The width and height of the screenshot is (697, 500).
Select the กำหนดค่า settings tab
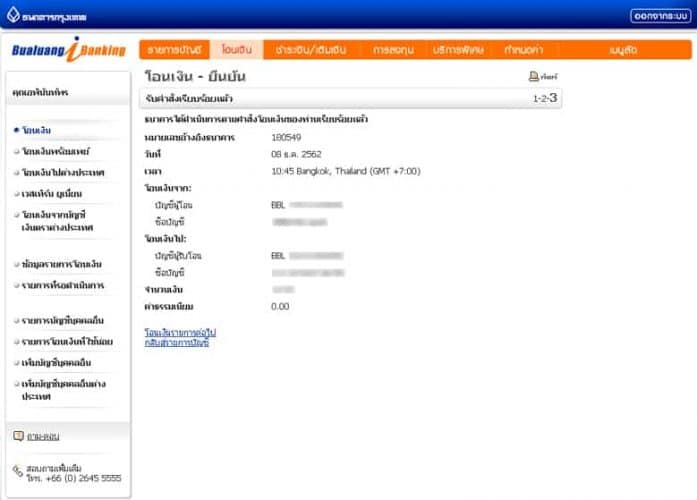tap(523, 49)
